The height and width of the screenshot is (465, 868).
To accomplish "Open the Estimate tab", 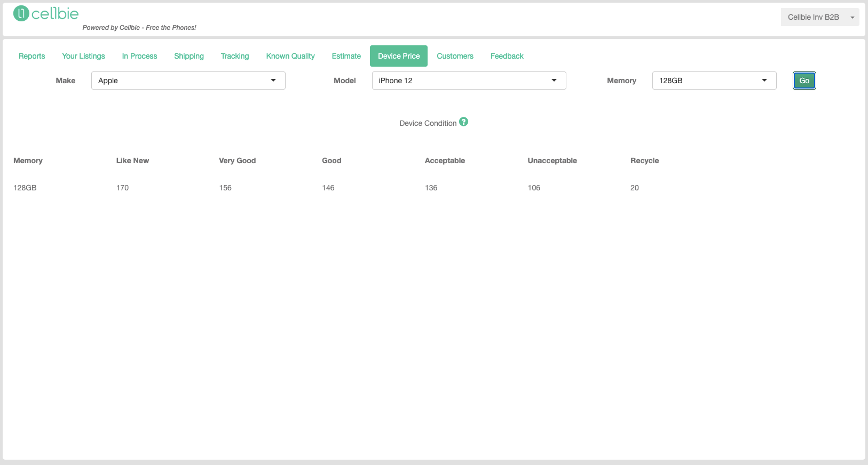I will tap(346, 56).
